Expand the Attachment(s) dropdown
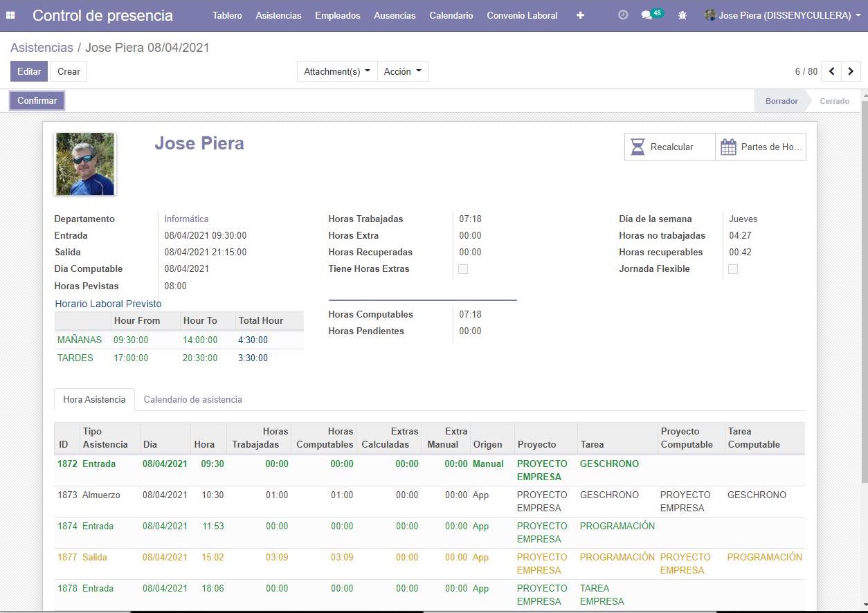868x613 pixels. click(337, 71)
